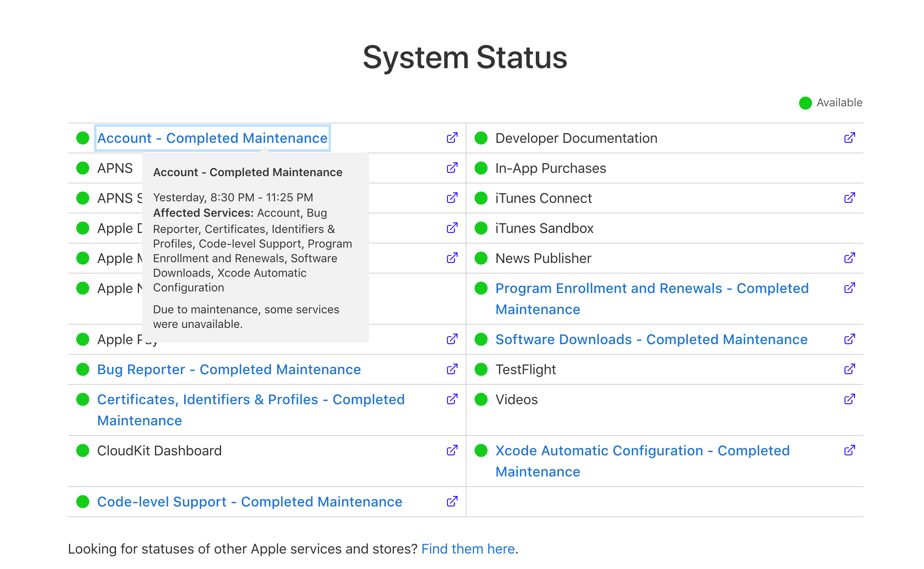Click external link icon opposite News Publisher, left column

[452, 258]
